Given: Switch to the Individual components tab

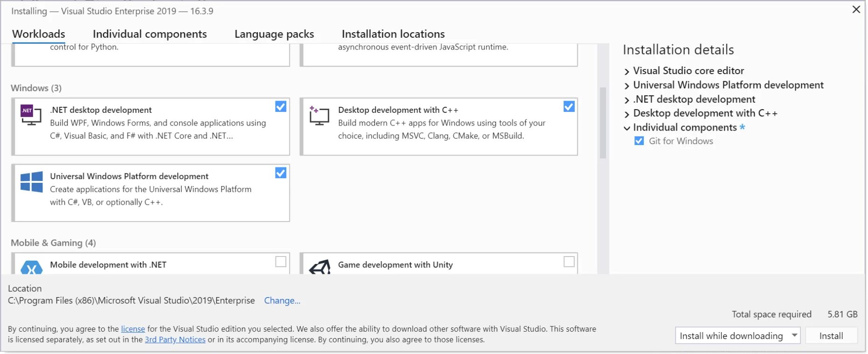Looking at the screenshot, I should coord(150,34).
